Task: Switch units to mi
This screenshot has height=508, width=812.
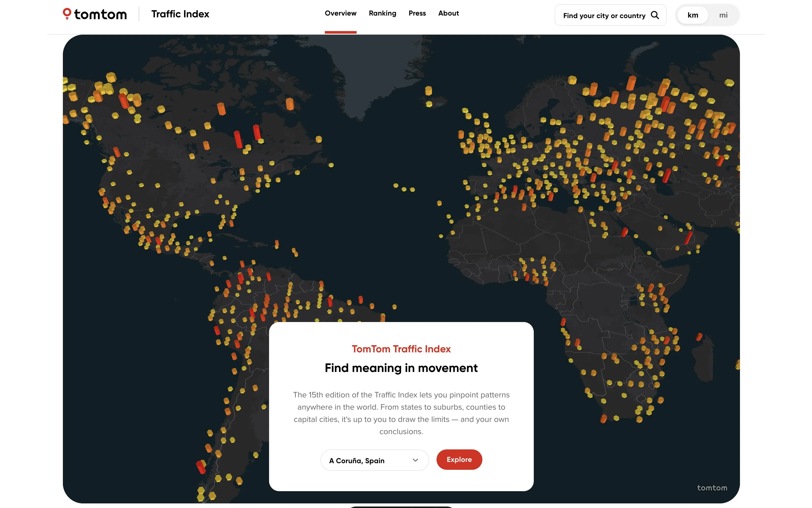Action: pos(723,15)
